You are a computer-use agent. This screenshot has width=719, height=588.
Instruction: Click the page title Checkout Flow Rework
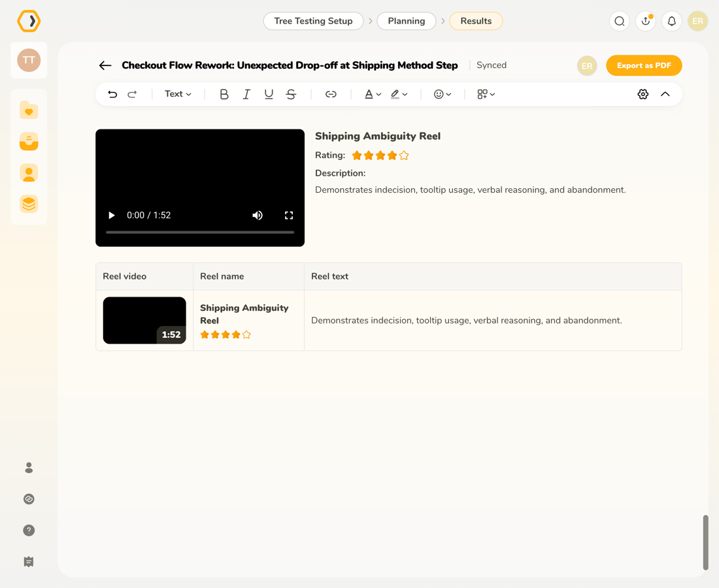(x=290, y=65)
